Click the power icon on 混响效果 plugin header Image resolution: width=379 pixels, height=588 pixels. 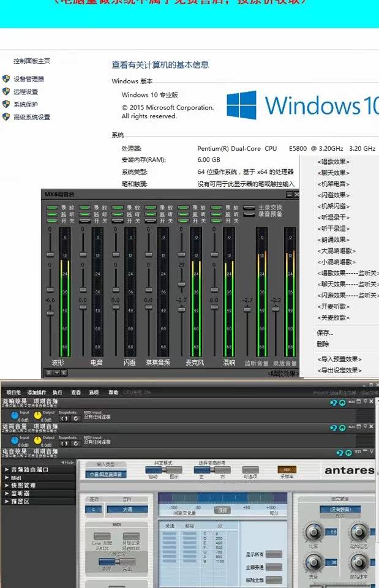click(342, 403)
